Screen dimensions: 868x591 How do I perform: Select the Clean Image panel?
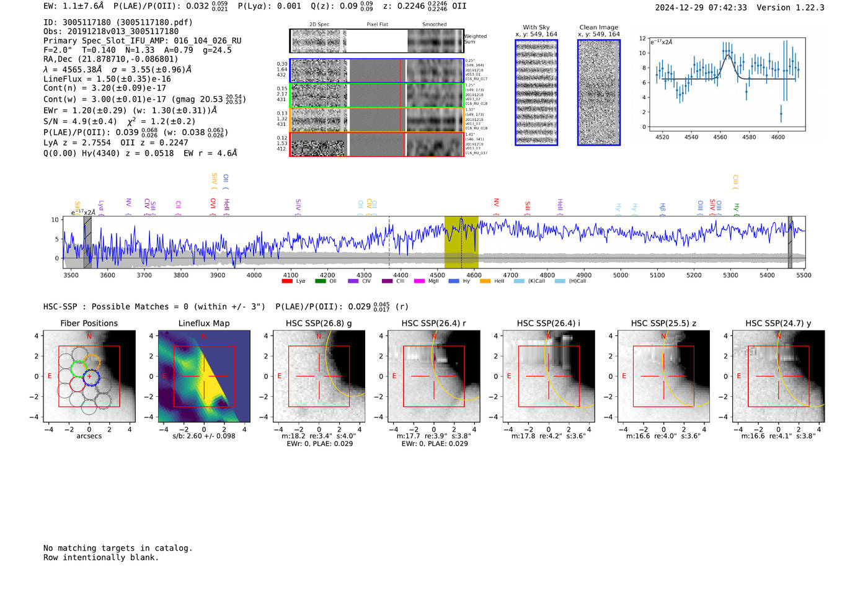(x=599, y=92)
